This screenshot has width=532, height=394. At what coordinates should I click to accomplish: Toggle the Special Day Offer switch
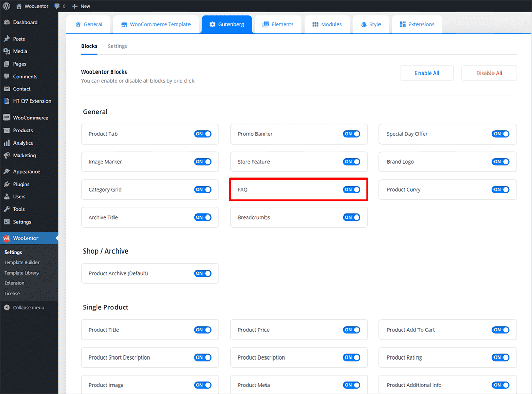(501, 134)
